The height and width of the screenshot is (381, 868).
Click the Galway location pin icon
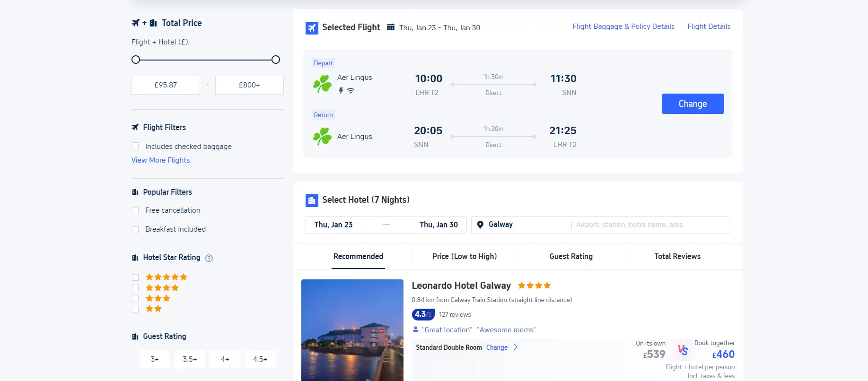click(x=480, y=225)
